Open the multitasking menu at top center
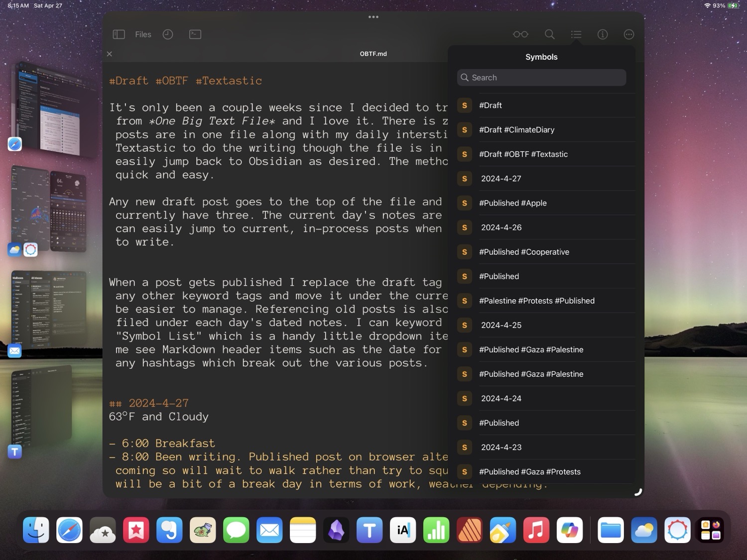Image resolution: width=747 pixels, height=560 pixels. (373, 16)
